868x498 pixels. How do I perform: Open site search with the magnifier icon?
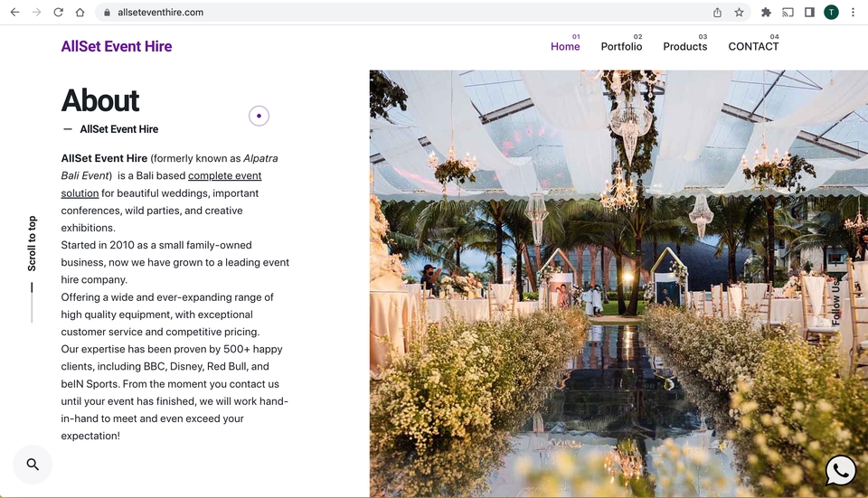33,465
